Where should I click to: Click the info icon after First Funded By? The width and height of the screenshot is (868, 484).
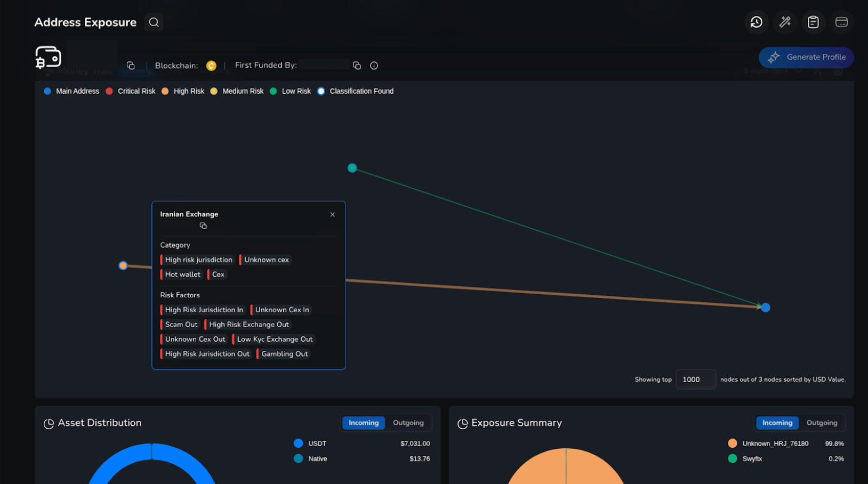point(374,66)
